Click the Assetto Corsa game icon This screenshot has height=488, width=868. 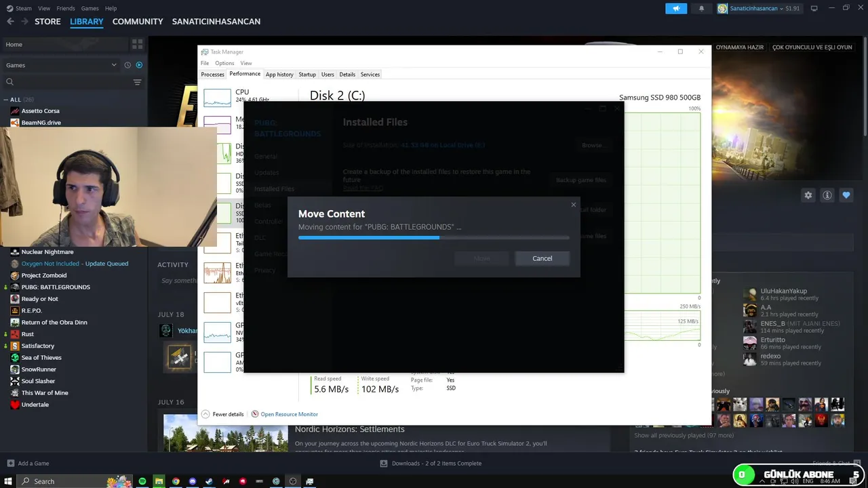(x=15, y=111)
